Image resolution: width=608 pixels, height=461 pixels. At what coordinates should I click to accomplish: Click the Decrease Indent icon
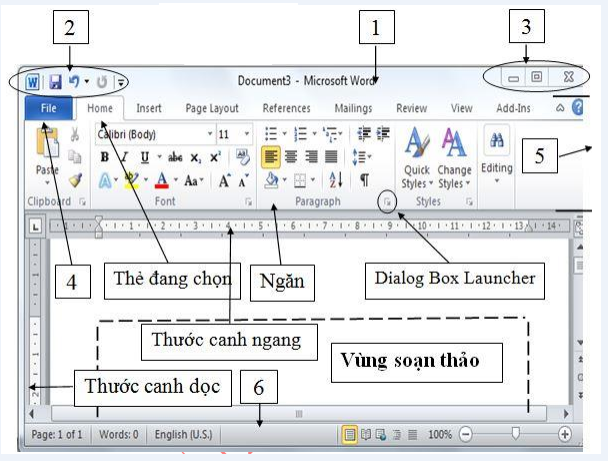(364, 134)
